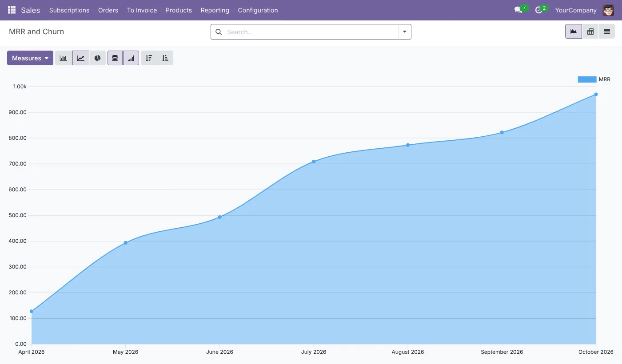Toggle the cumulative chart option
This screenshot has height=364, width=622.
coord(131,58)
